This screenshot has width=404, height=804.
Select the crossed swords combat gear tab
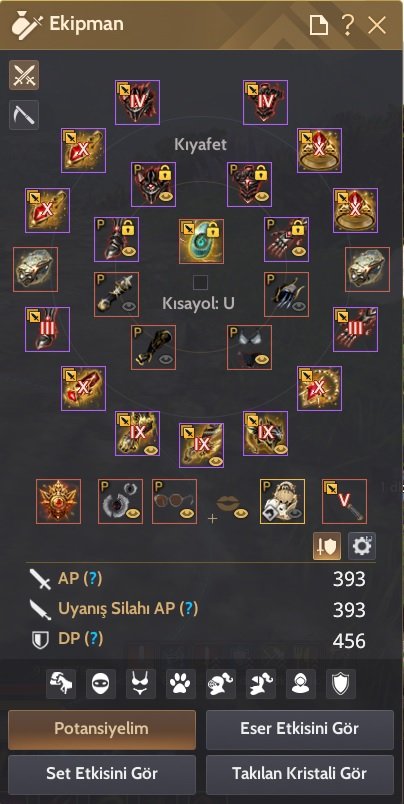coord(24,75)
